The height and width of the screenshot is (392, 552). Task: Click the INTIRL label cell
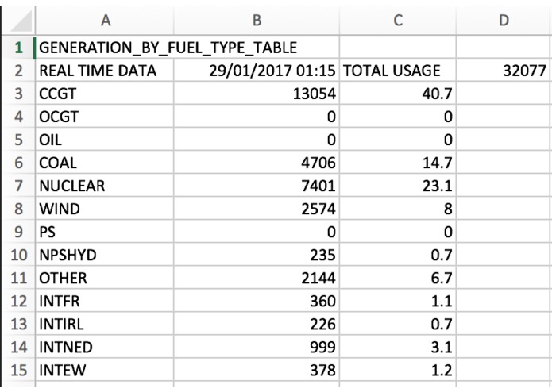(x=105, y=324)
